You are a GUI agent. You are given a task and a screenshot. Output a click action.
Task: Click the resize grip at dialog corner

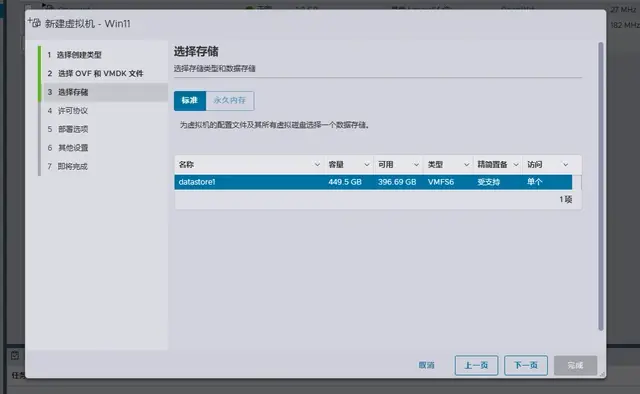click(602, 373)
